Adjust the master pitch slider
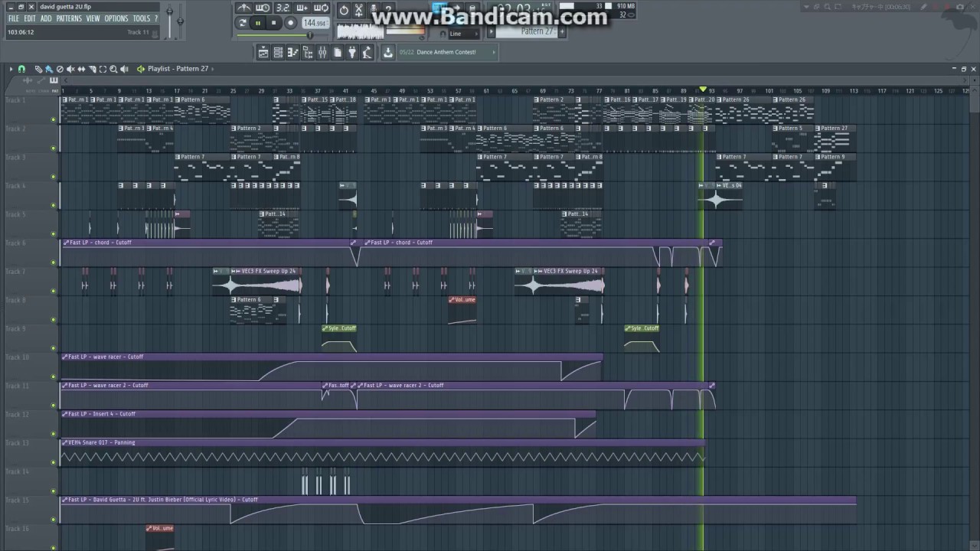 (181, 21)
